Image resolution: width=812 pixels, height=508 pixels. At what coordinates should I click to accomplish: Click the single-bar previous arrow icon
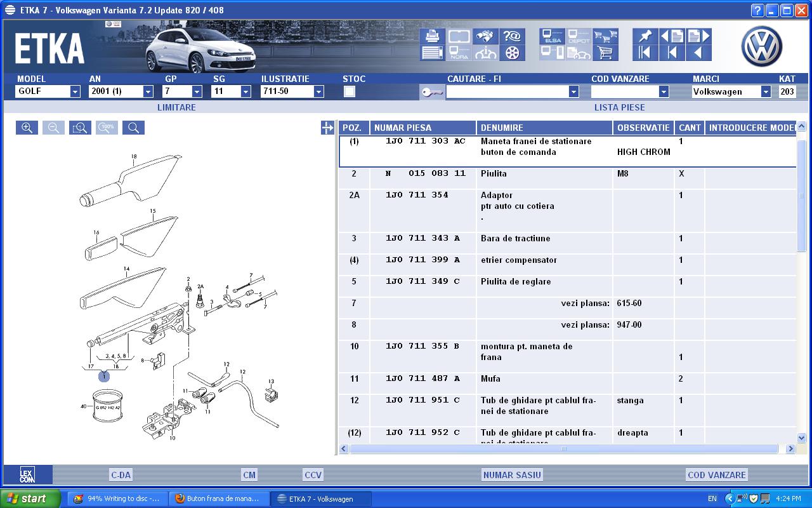[x=672, y=53]
